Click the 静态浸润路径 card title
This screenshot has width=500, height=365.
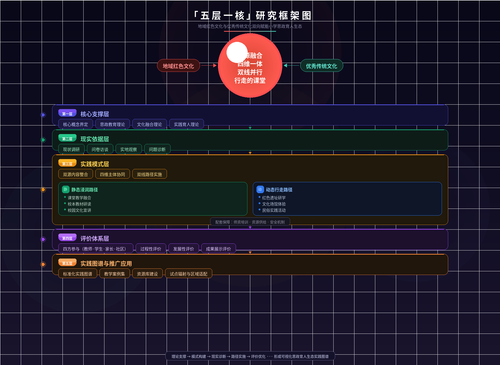point(85,190)
